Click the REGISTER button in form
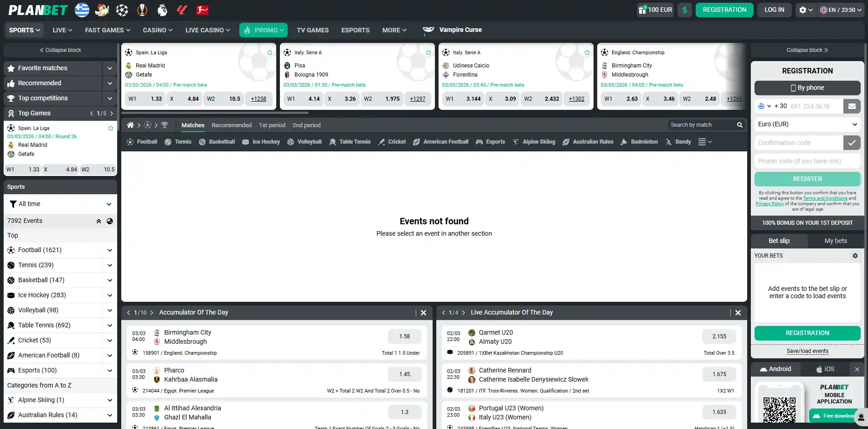868x429 pixels. click(807, 179)
